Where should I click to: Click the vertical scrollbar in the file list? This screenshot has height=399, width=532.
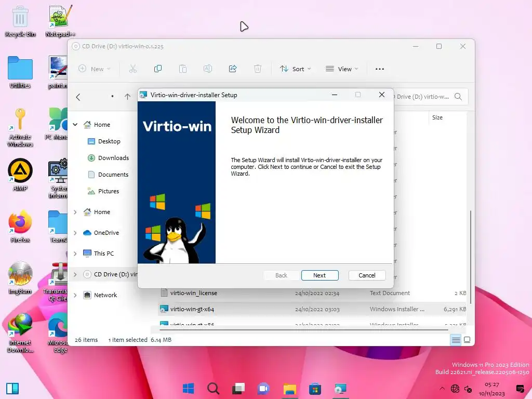(470, 257)
